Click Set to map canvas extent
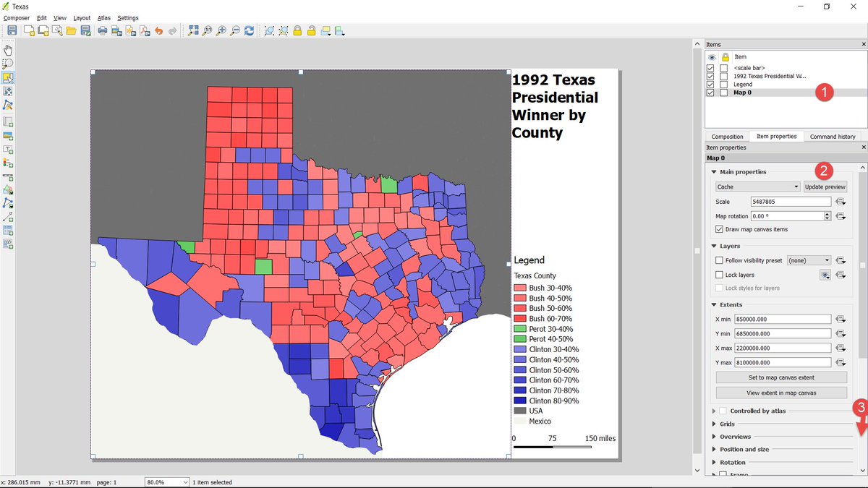868x488 pixels. [x=781, y=377]
